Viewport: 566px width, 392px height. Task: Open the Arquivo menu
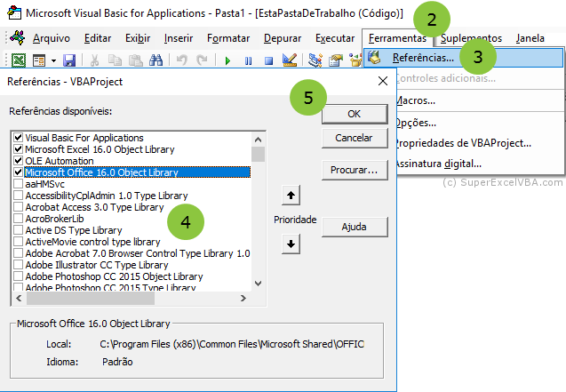click(52, 38)
